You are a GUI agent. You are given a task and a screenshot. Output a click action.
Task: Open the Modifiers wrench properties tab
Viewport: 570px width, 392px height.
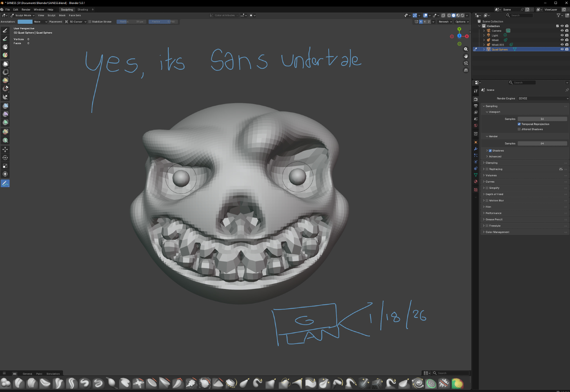(476, 149)
